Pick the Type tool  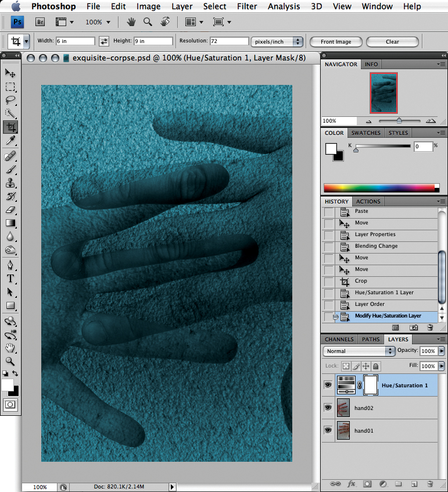pyautogui.click(x=10, y=279)
